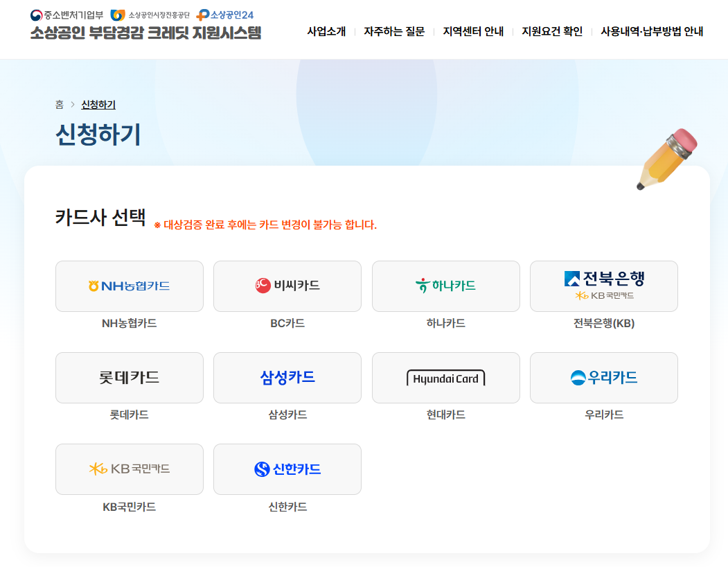
Task: Click the 신한카드 caption under logo
Action: (287, 507)
